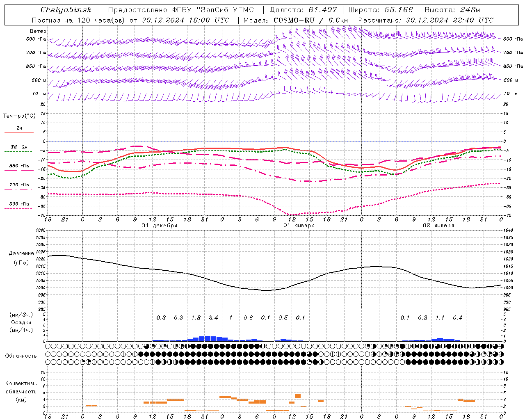Select the "500 гПа" temperature legend entry
The height and width of the screenshot is (420, 525).
click(x=19, y=204)
